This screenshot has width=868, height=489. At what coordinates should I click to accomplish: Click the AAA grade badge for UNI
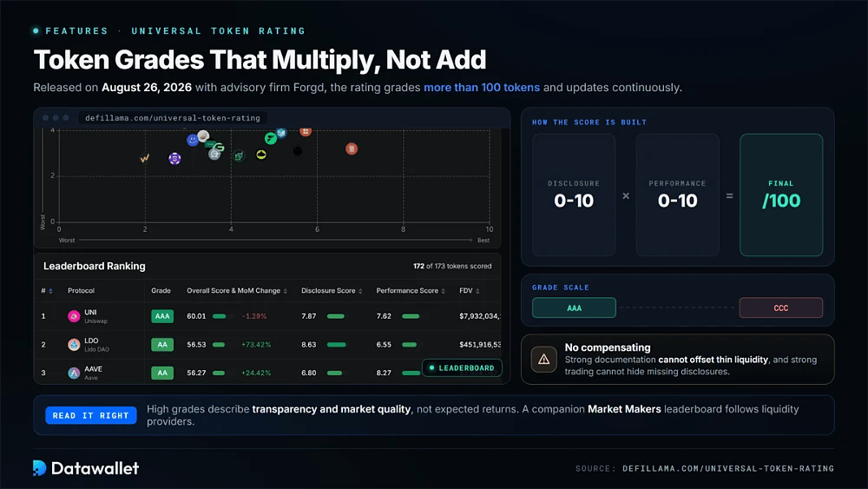tap(162, 316)
